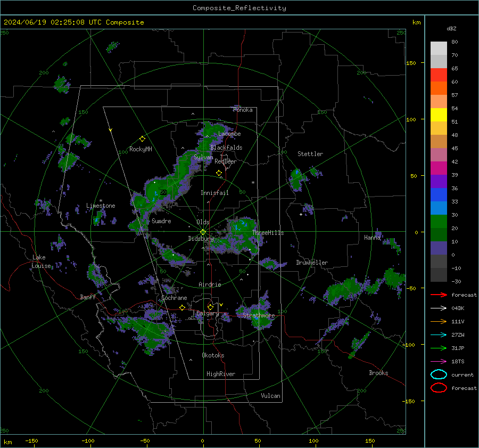Click the Airdrie city label
The height and width of the screenshot is (448, 479).
tap(210, 284)
